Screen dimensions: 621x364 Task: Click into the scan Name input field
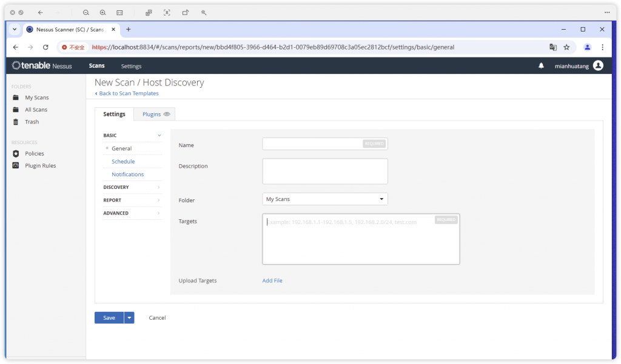click(x=312, y=144)
